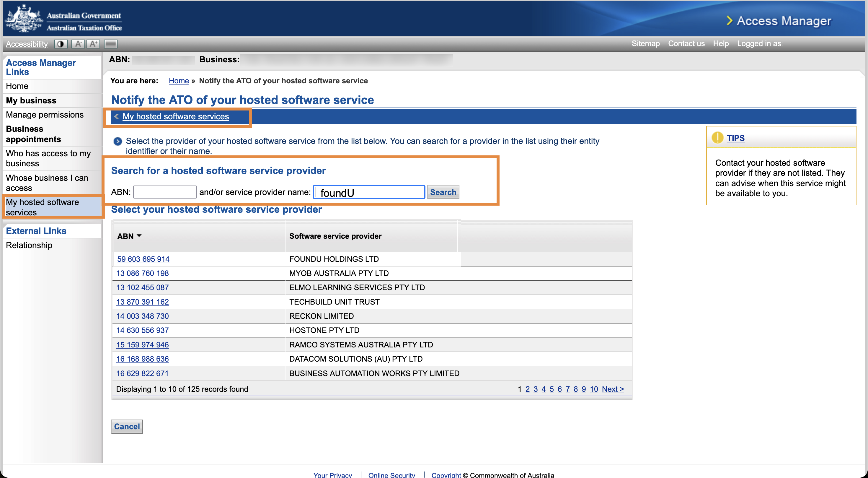Open Manage permissions in the sidebar
Viewport: 868px width, 478px height.
click(45, 115)
